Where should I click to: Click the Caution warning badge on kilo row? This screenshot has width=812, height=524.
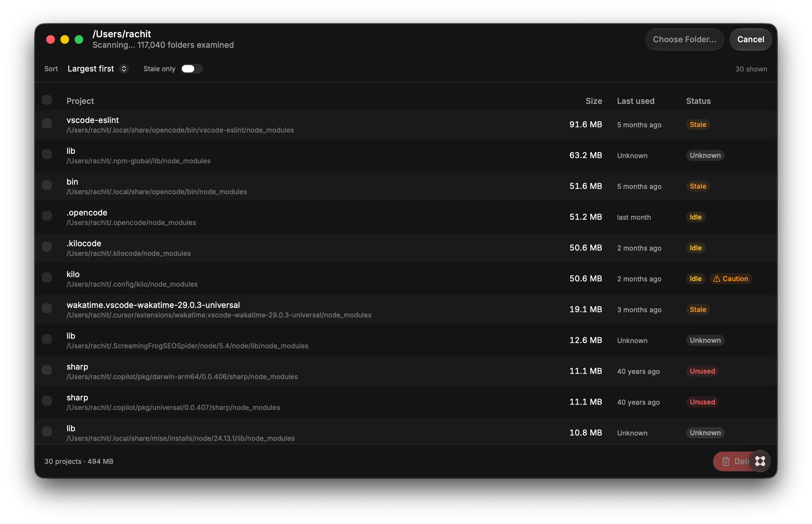(x=730, y=279)
